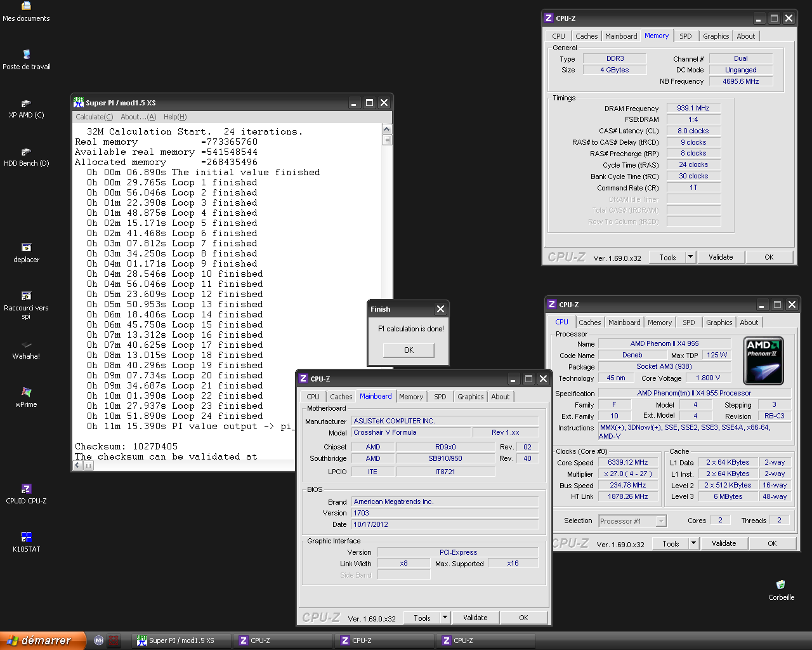This screenshot has height=650, width=812.
Task: Activate the first CPU-Z taskbar button
Action: tap(282, 640)
